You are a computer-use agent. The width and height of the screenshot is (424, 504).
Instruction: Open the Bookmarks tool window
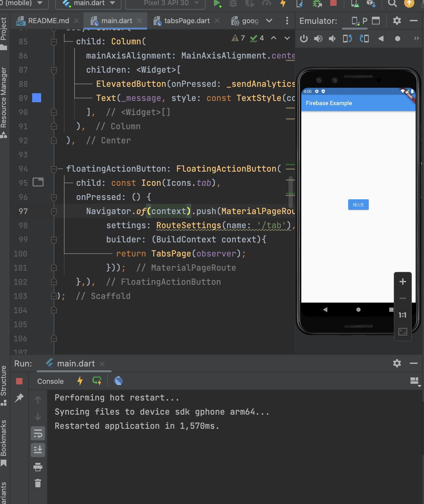[4, 443]
